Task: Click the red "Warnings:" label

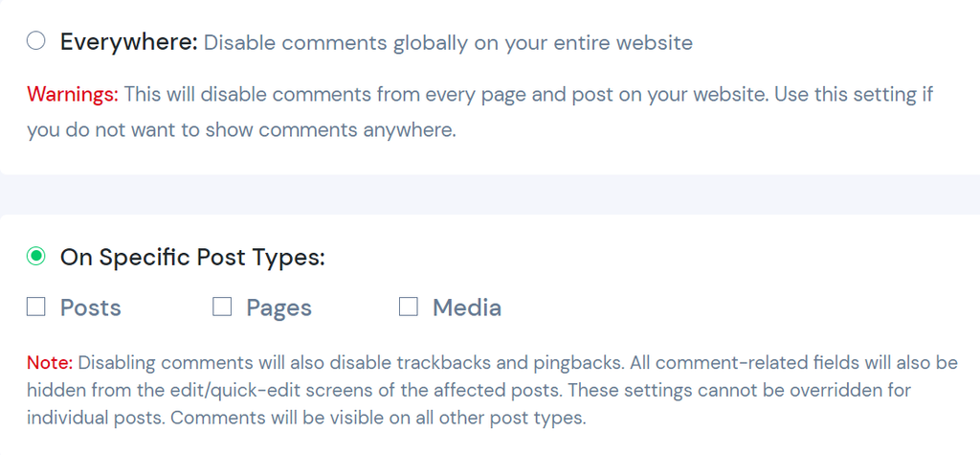Action: [73, 95]
